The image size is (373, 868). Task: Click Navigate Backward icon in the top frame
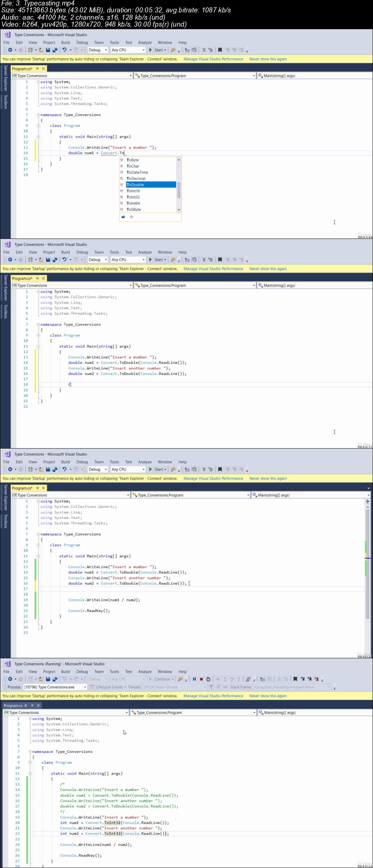click(10, 50)
